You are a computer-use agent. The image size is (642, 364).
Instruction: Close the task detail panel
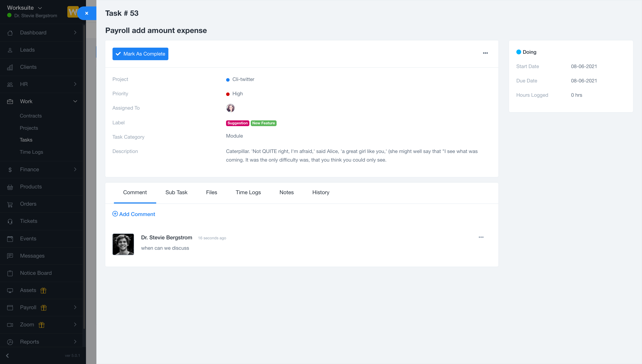87,13
